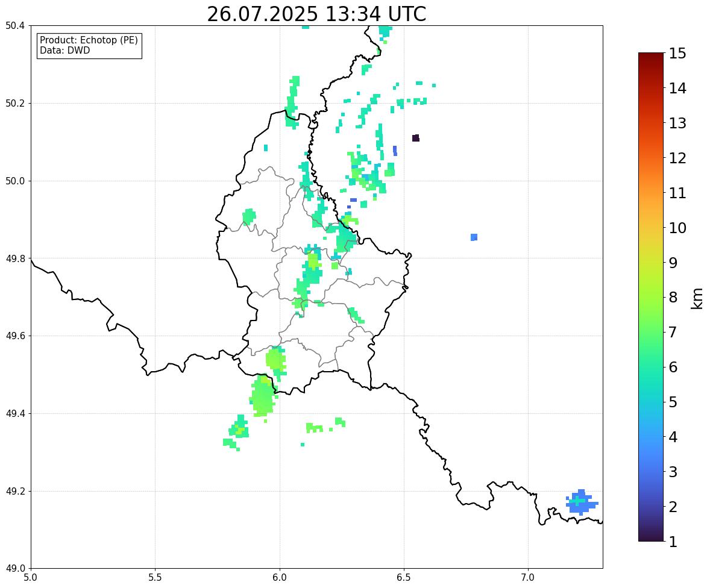Click the y-axis label 49.6
This screenshot has width=710, height=588.
tap(14, 336)
